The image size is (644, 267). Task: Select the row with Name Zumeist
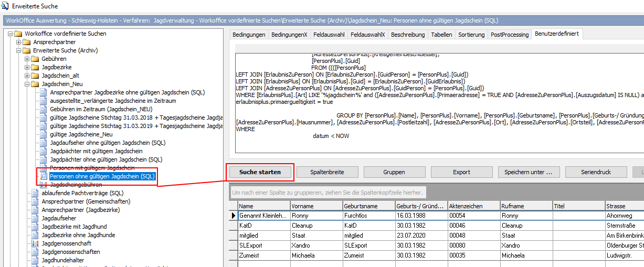tap(261, 255)
